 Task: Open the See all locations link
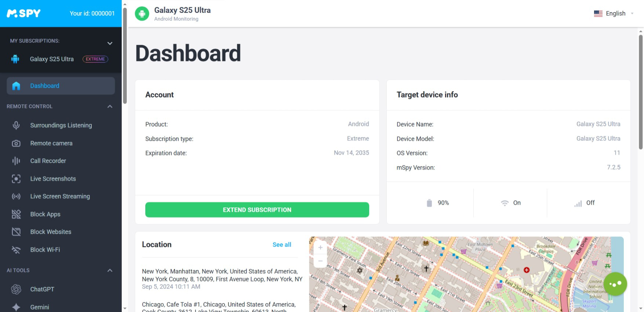point(281,245)
